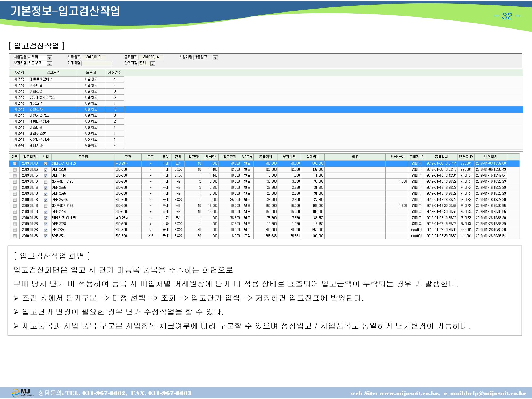
Task: Tick the 체크 box on the DBF 2254 row
Action: 15,212
